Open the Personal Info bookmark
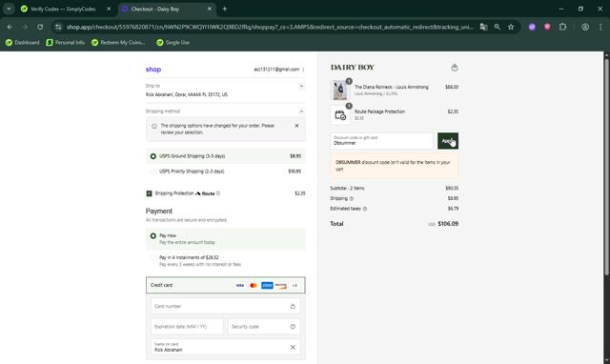Image resolution: width=610 pixels, height=364 pixels. point(66,42)
